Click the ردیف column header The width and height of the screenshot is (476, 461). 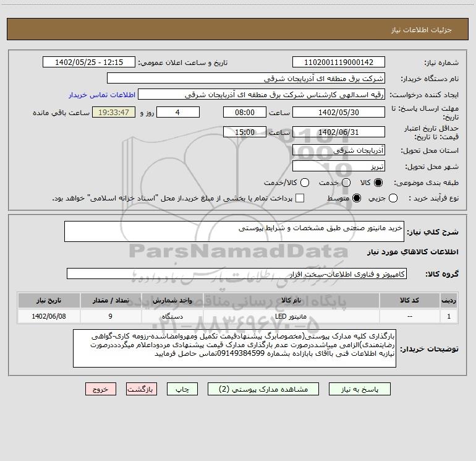pos(449,300)
